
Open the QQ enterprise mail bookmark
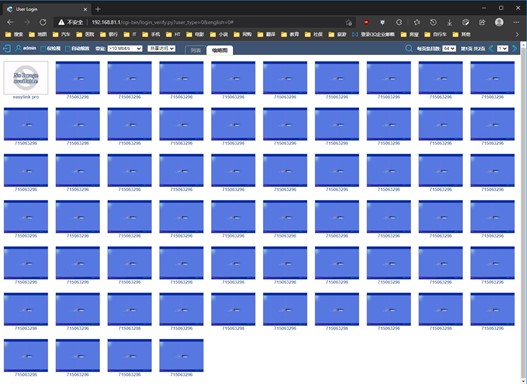pyautogui.click(x=373, y=34)
